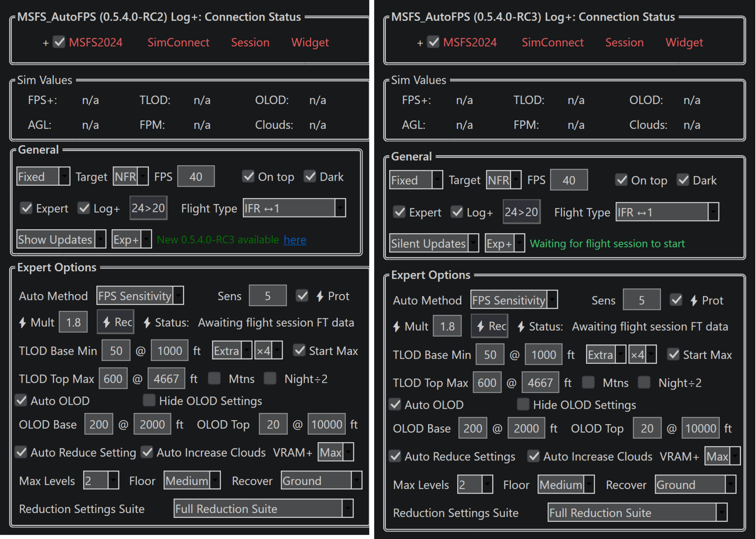This screenshot has height=539, width=756.
Task: Click TLOD Top Max 600 field in RC2 window
Action: (113, 378)
